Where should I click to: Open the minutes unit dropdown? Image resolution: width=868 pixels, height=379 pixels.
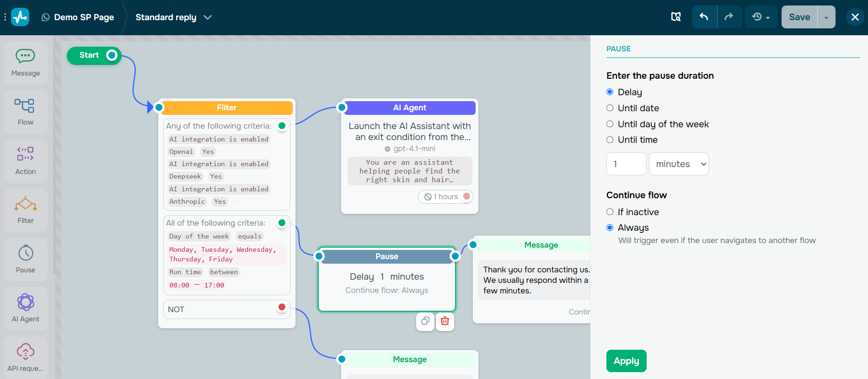click(x=679, y=164)
